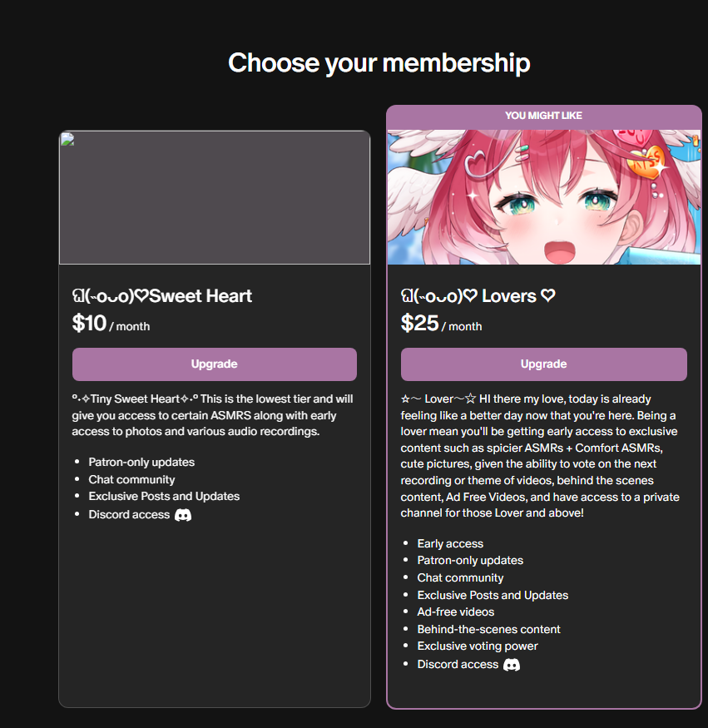Image resolution: width=708 pixels, height=728 pixels.
Task: Click the Exclusive voting power benefit
Action: (x=478, y=646)
